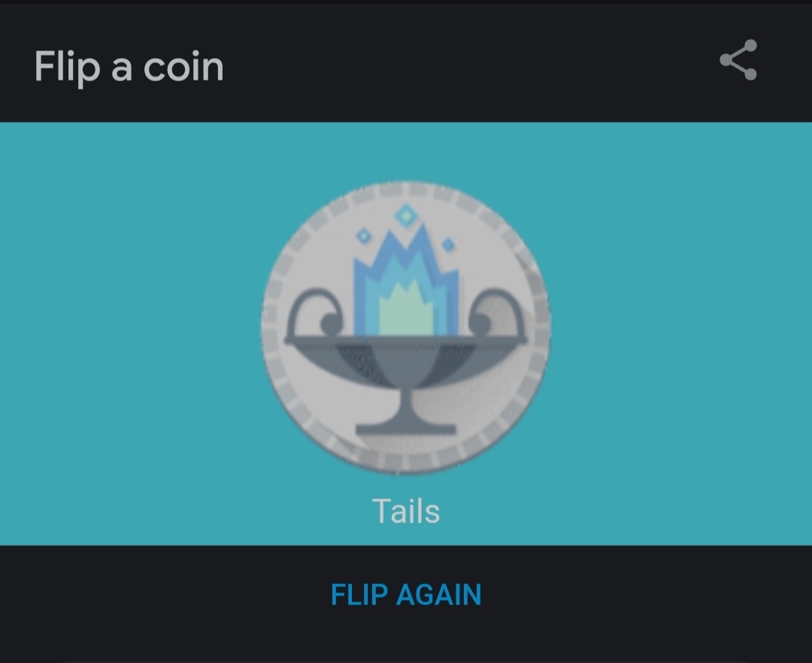Click the silver coin image
Viewport: 812px width, 663px height.
(406, 327)
